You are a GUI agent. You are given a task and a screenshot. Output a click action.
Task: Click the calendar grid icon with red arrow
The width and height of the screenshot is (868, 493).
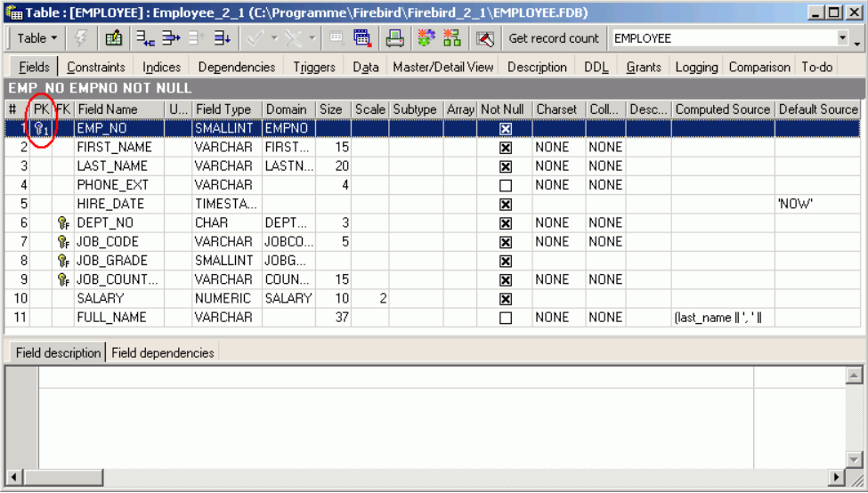[361, 38]
